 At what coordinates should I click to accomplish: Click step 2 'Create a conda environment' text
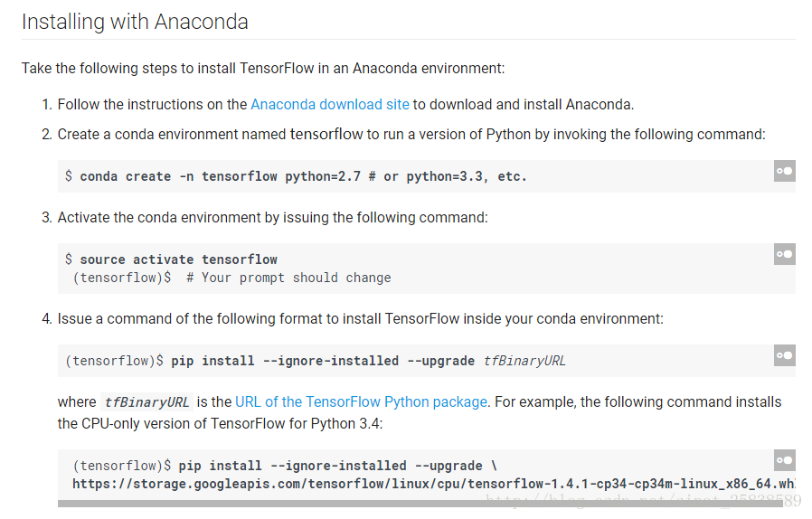click(x=411, y=135)
